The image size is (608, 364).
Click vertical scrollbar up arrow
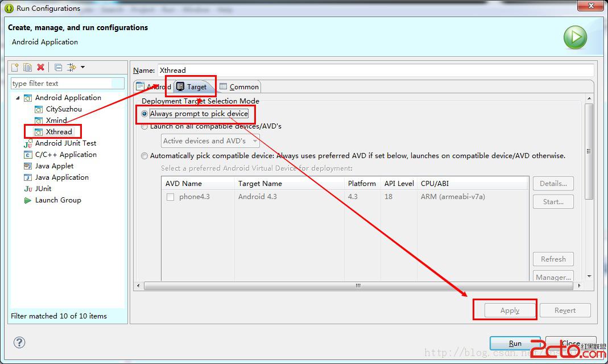click(x=589, y=98)
